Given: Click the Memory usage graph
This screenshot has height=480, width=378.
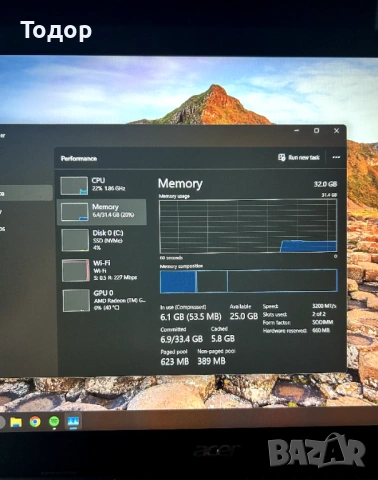Looking at the screenshot, I should (x=248, y=227).
